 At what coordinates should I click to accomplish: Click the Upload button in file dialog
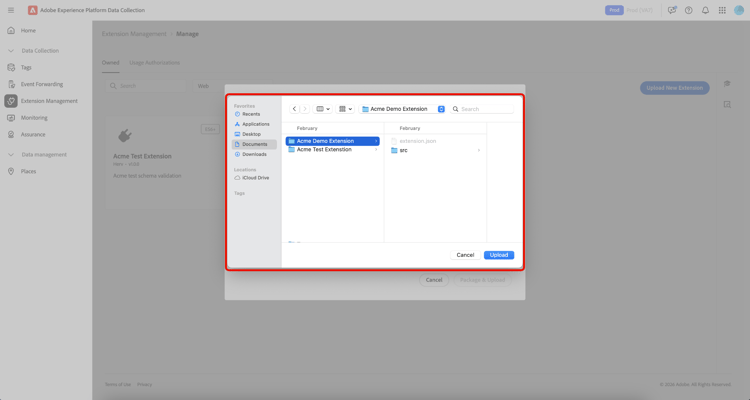click(x=499, y=255)
